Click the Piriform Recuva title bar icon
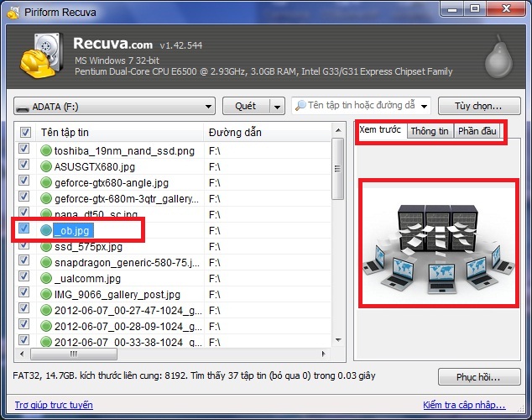532x420 pixels. (x=13, y=13)
